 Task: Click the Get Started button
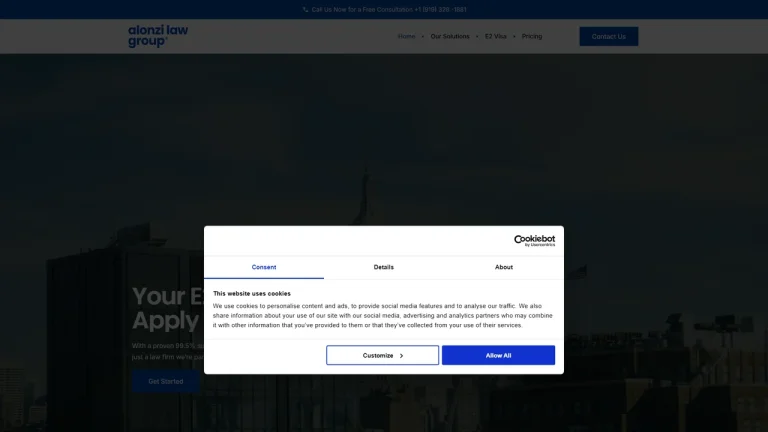pos(166,381)
